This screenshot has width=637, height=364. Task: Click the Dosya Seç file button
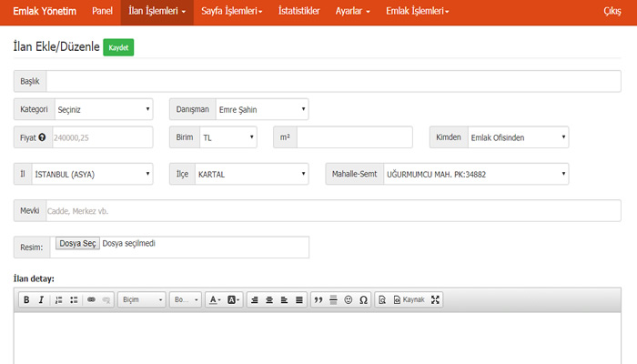(77, 244)
